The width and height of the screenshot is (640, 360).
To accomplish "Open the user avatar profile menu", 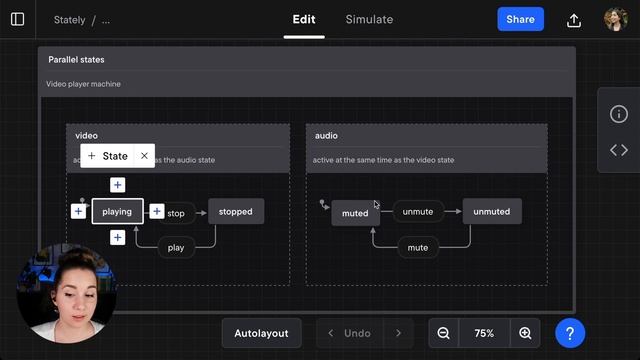I will click(x=615, y=20).
